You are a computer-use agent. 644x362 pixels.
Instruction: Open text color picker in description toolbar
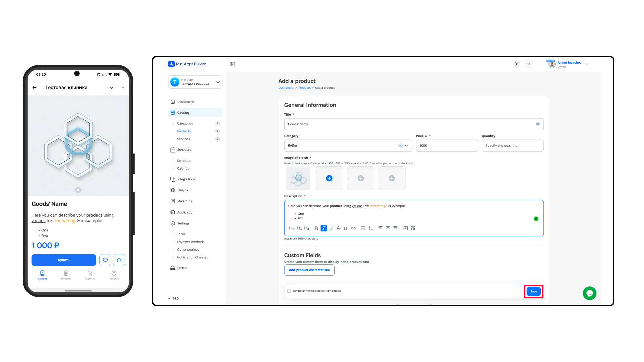338,228
